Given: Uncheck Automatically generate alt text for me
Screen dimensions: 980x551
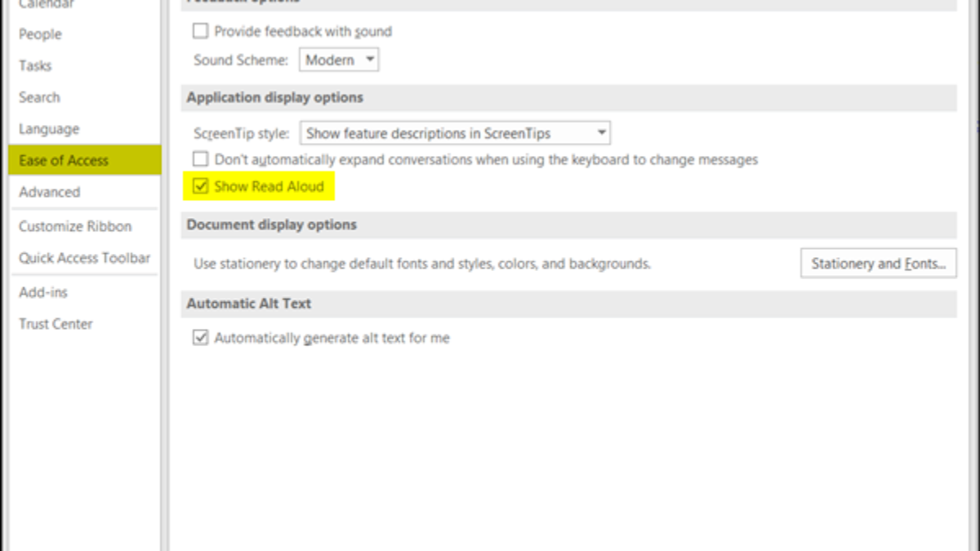Looking at the screenshot, I should (200, 338).
